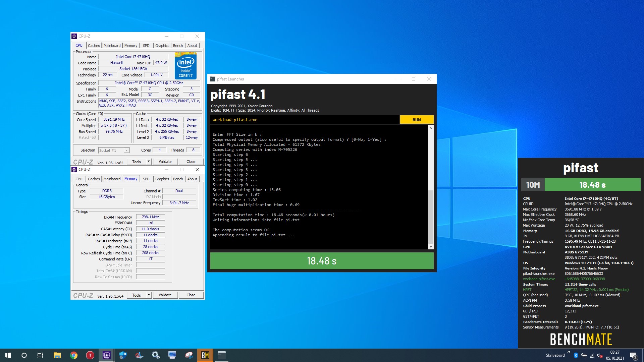Image resolution: width=644 pixels, height=362 pixels.
Task: Open Graphics tab in lower CPU-Z window
Action: click(x=162, y=179)
